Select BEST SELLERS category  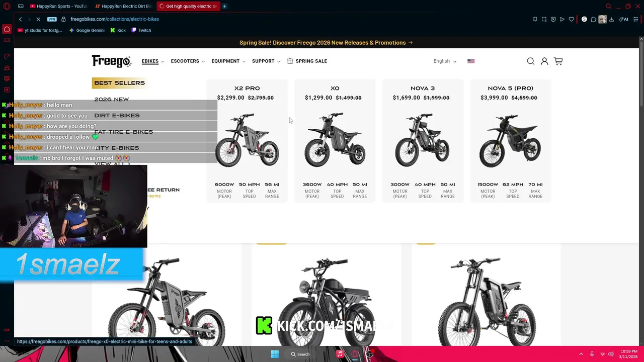(120, 83)
